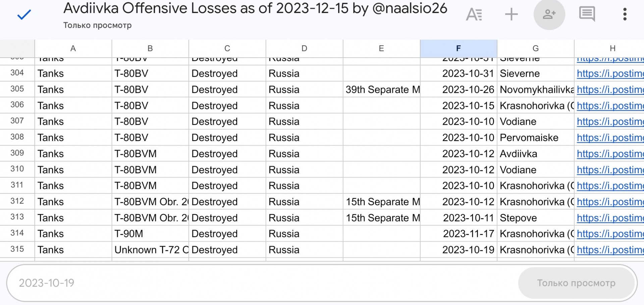The height and width of the screenshot is (305, 644).
Task: Select row 314 header
Action: [x=17, y=233]
